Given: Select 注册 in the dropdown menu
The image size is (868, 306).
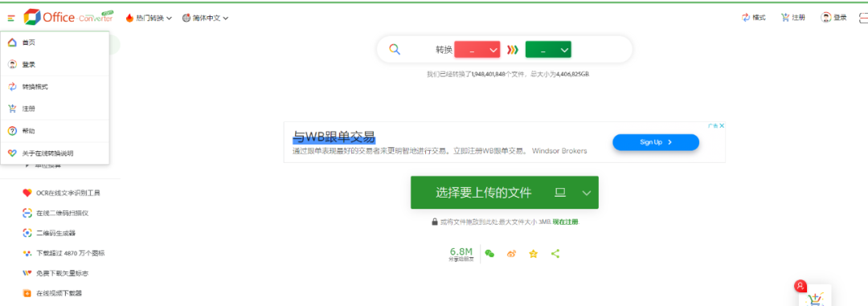Looking at the screenshot, I should point(55,109).
